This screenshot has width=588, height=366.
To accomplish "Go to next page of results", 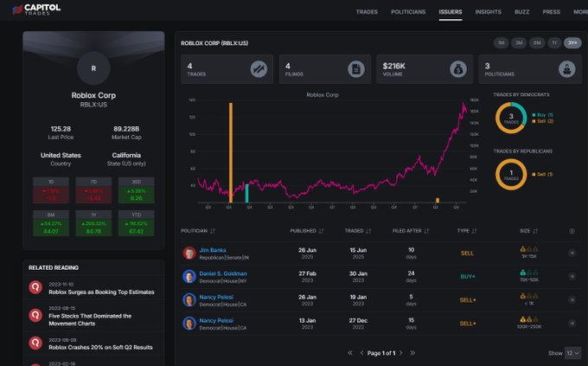I will click(401, 353).
